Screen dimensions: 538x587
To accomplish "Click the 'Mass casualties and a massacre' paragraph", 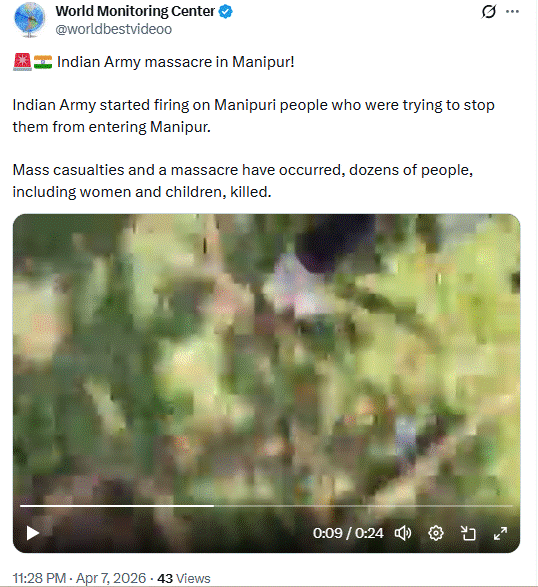I will [243, 181].
